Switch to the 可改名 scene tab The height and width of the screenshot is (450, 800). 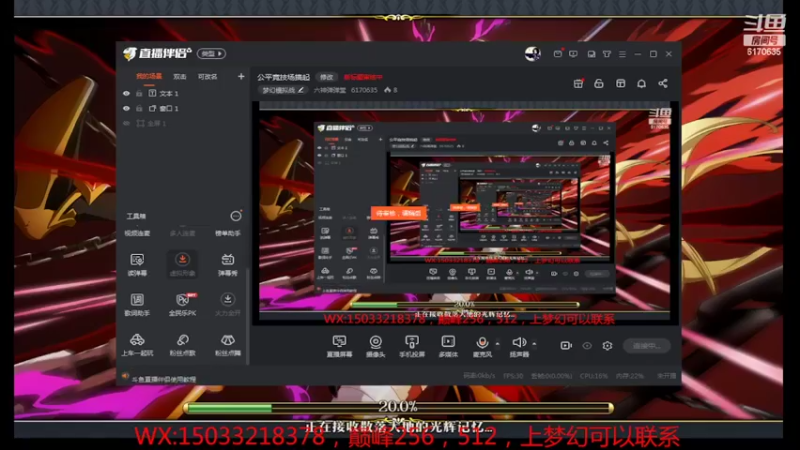[207, 77]
